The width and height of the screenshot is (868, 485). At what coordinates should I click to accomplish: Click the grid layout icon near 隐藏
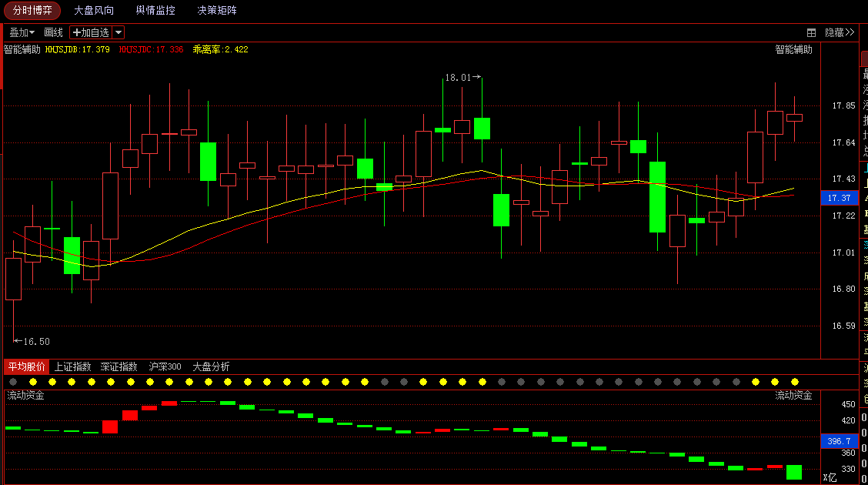[811, 32]
